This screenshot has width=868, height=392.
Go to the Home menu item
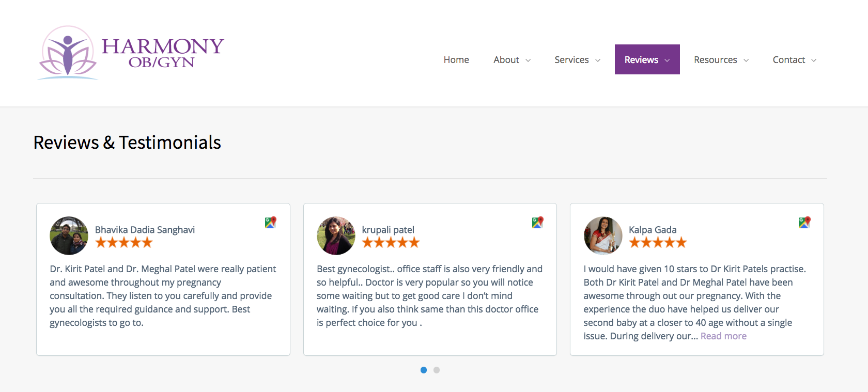456,60
